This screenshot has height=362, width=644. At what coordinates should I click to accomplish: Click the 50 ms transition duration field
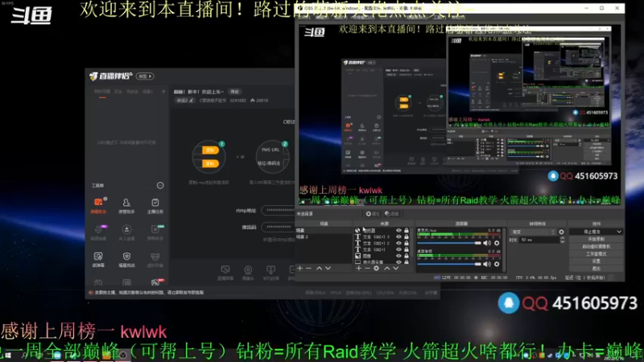click(539, 240)
